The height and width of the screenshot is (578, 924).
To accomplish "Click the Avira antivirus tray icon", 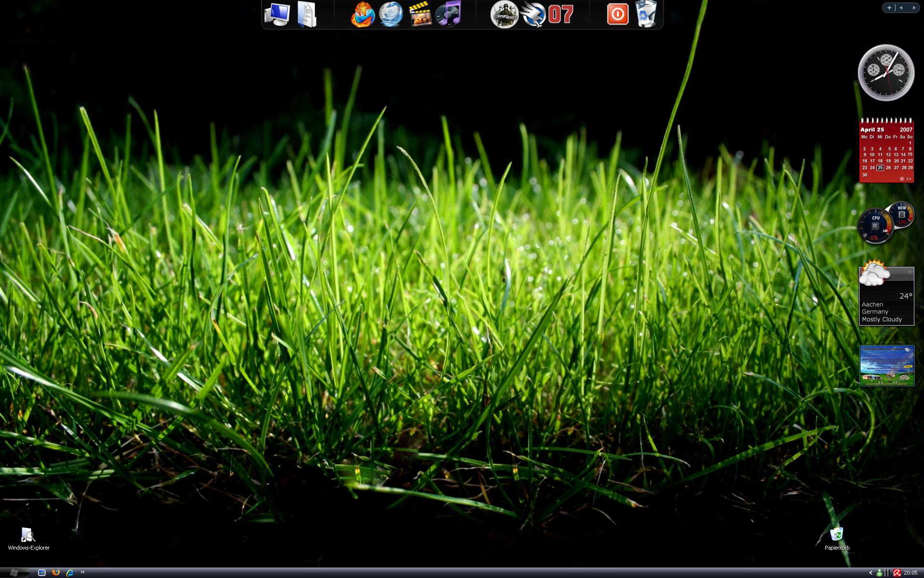I will click(x=897, y=573).
